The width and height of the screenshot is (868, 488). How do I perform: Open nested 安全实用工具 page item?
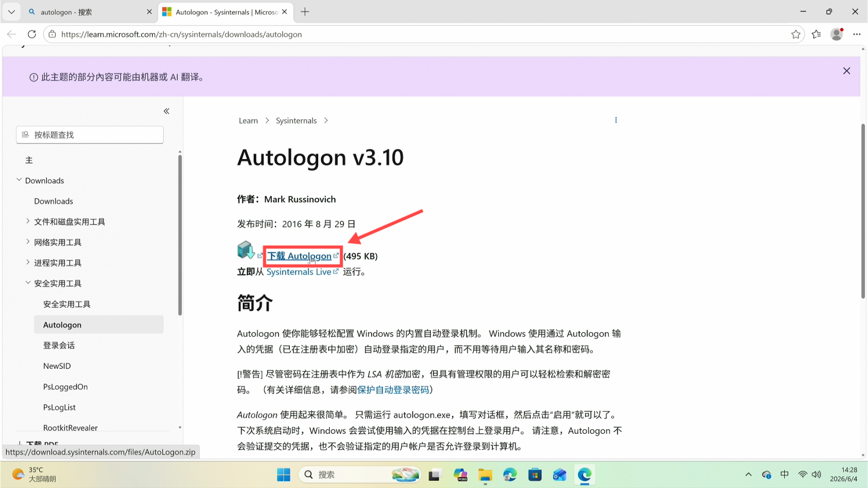click(67, 304)
